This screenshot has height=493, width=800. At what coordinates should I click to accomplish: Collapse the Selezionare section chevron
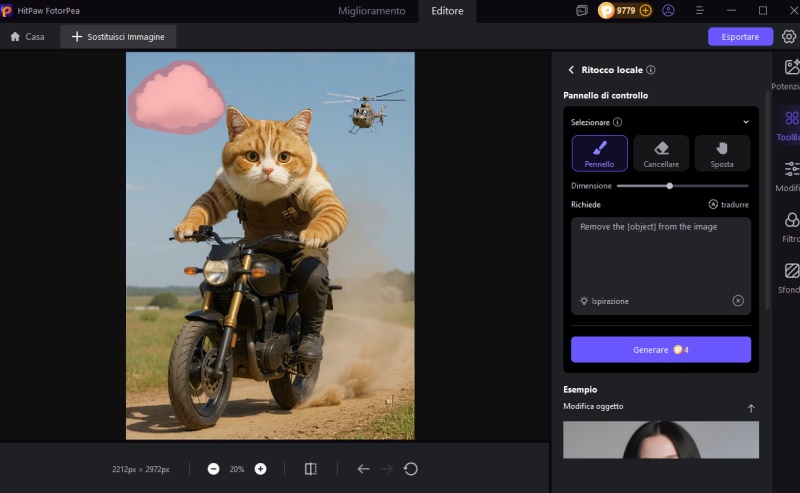click(x=745, y=122)
